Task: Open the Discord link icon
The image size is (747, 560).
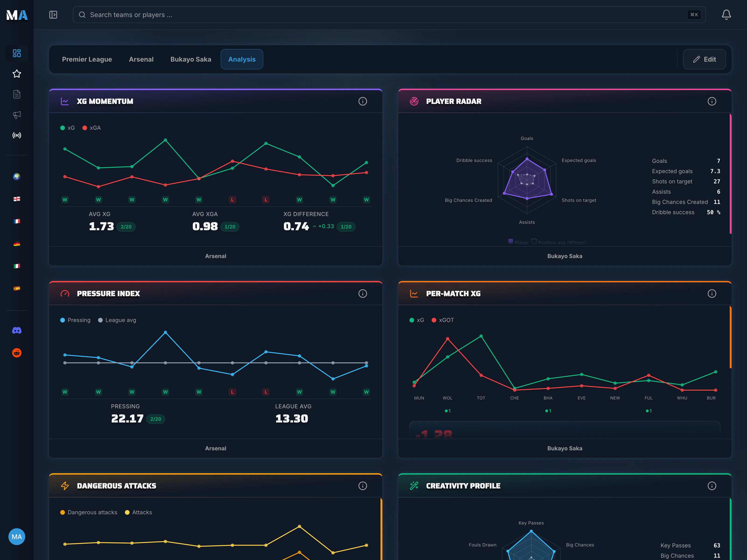Action: (x=17, y=330)
